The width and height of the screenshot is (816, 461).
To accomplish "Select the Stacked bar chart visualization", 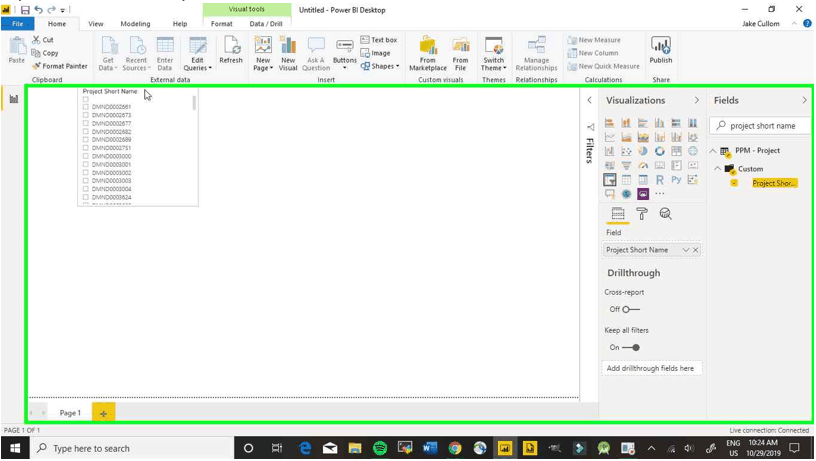I will (609, 123).
